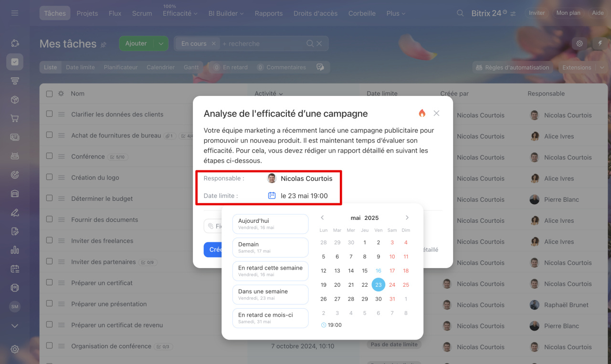Open the comments read-all icon in the toolbar

coord(320,67)
